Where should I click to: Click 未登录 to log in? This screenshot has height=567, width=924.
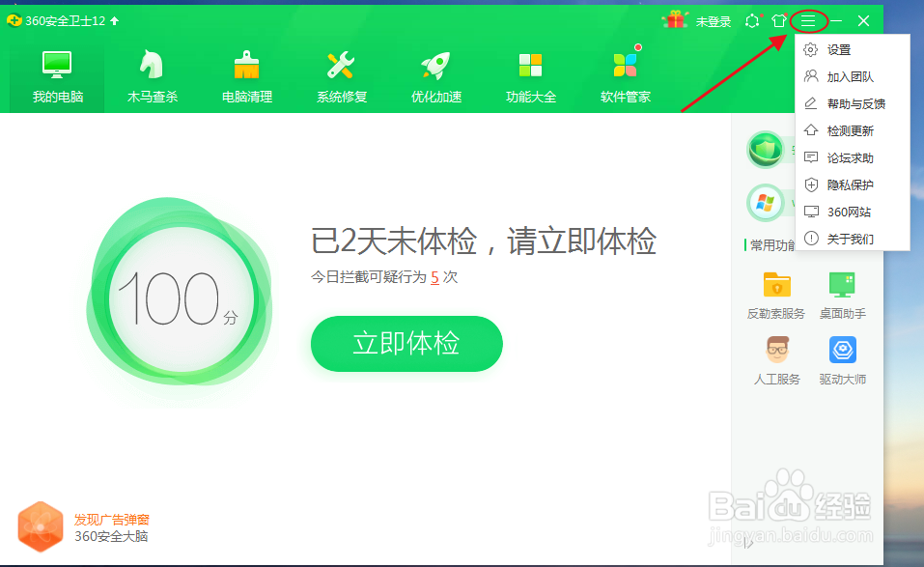(714, 22)
